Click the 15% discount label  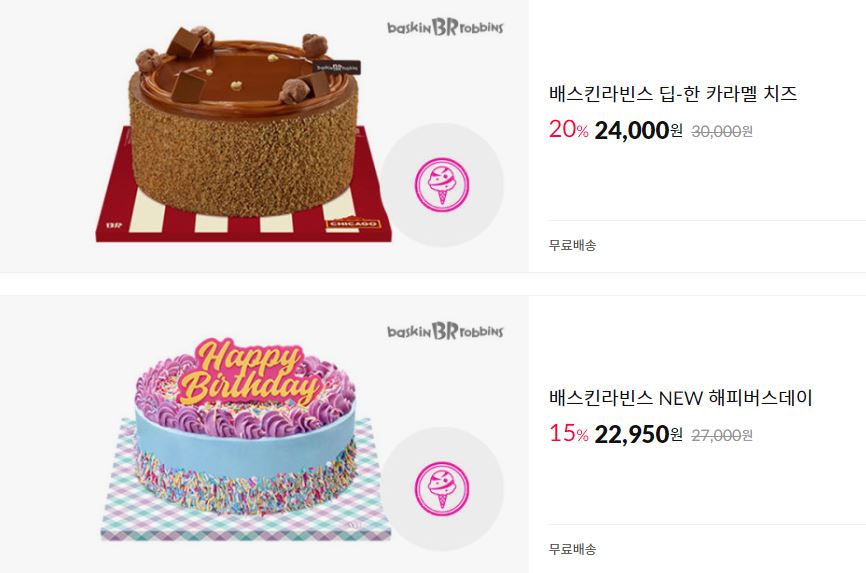click(568, 433)
